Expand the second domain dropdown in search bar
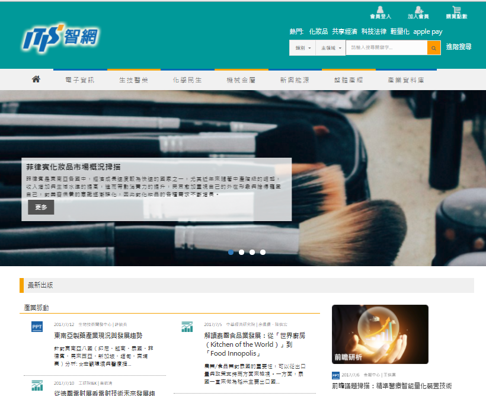This screenshot has height=396, width=486. pyautogui.click(x=331, y=48)
